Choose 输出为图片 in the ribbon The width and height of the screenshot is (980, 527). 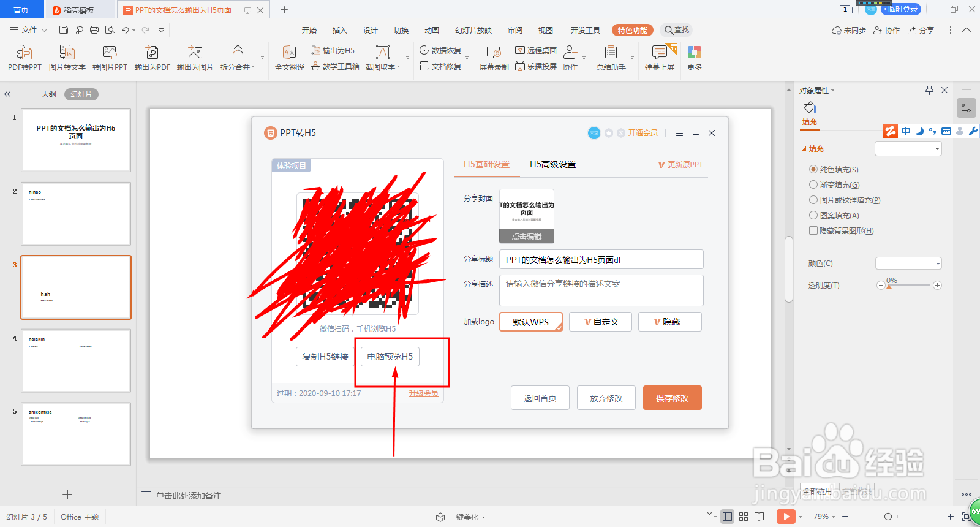point(195,58)
